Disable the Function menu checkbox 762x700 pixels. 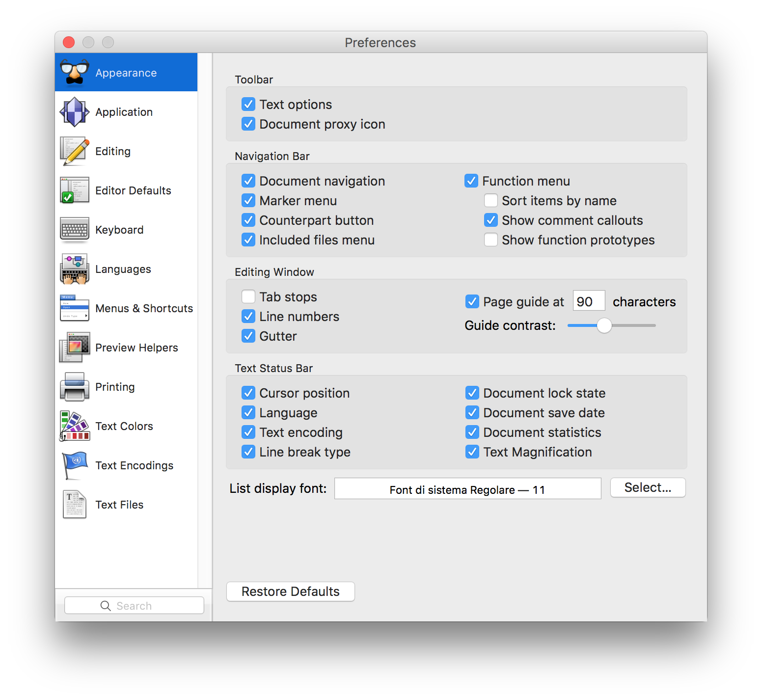click(471, 181)
